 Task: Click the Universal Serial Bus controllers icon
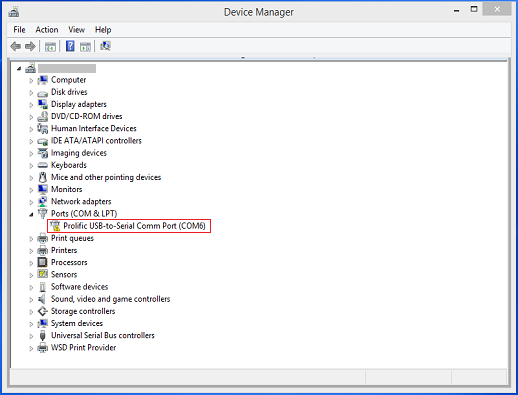pyautogui.click(x=42, y=335)
